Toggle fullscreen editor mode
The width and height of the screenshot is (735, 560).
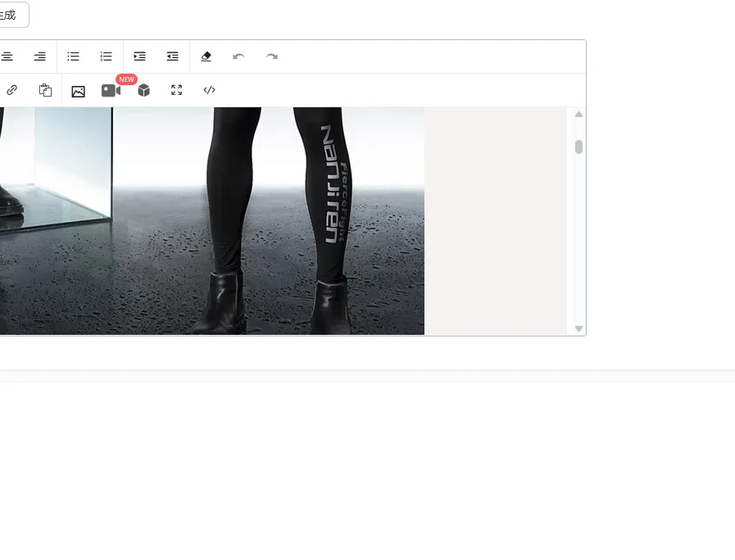(177, 90)
